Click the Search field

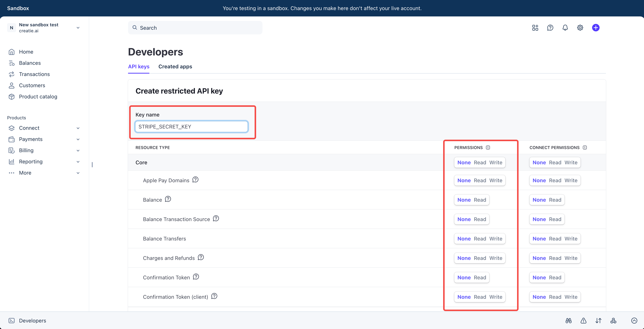tap(195, 28)
